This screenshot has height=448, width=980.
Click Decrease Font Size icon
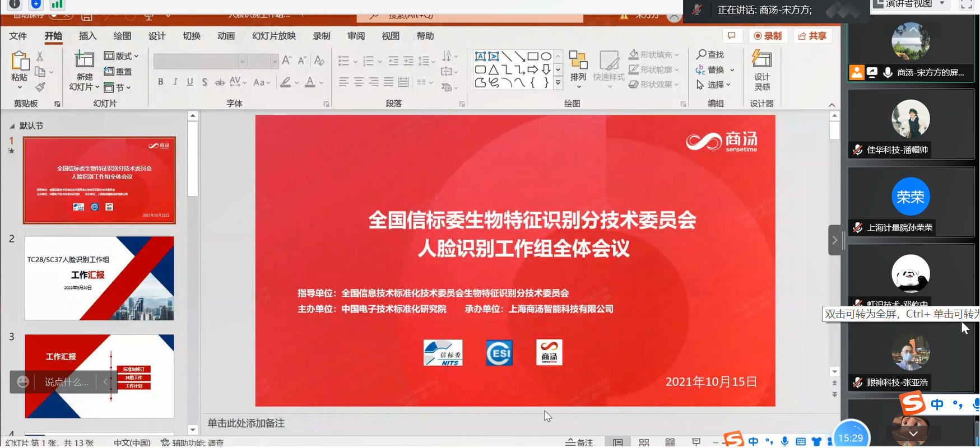[302, 60]
